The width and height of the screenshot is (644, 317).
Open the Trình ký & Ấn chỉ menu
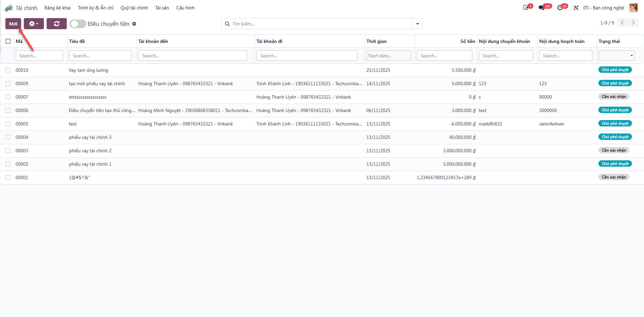click(x=96, y=8)
